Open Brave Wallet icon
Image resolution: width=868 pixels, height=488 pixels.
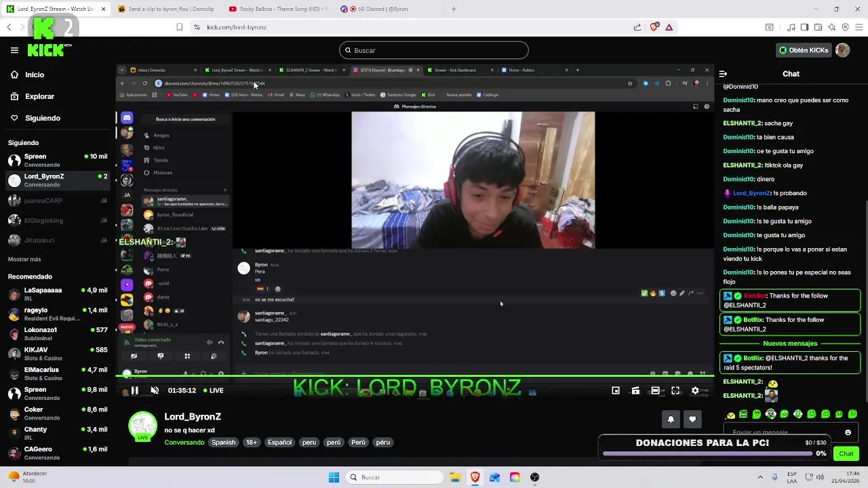click(818, 27)
